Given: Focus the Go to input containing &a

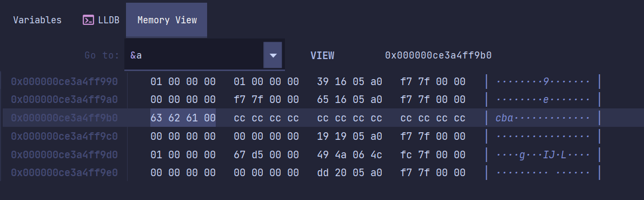Looking at the screenshot, I should click(x=194, y=55).
